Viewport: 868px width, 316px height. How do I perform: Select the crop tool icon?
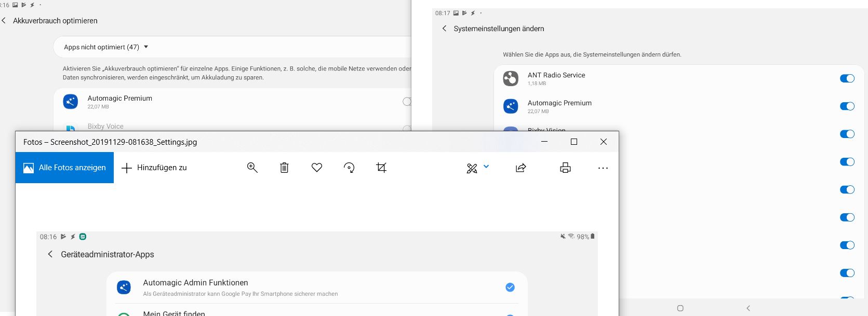(x=381, y=168)
